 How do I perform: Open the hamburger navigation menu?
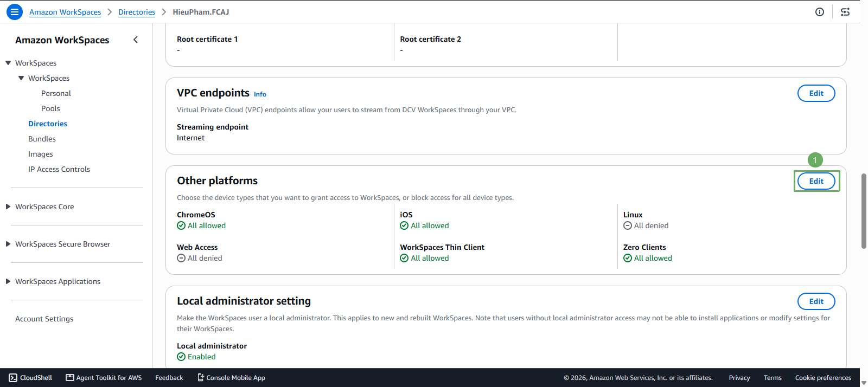(15, 12)
